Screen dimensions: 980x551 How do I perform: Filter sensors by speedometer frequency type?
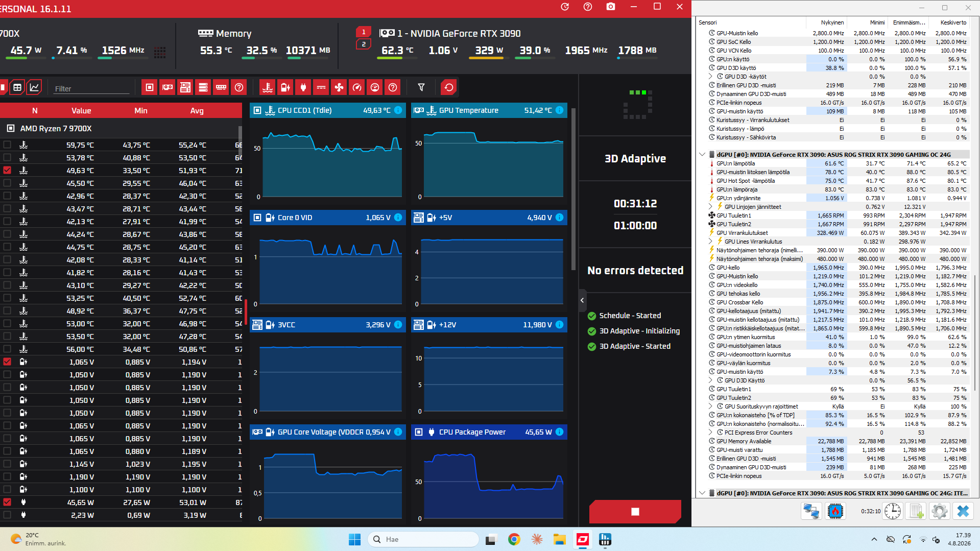pyautogui.click(x=357, y=87)
